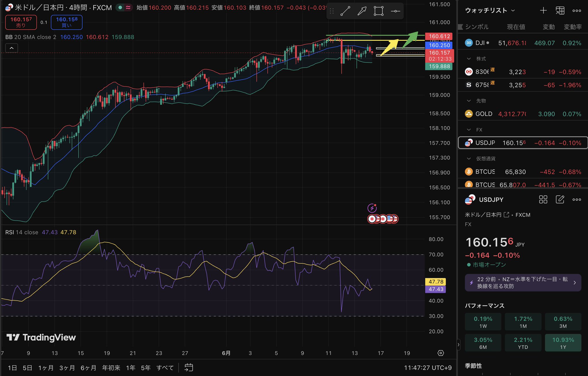The image size is (588, 376).
Task: Open the ウォッチリスト dropdown menu
Action: pos(490,11)
